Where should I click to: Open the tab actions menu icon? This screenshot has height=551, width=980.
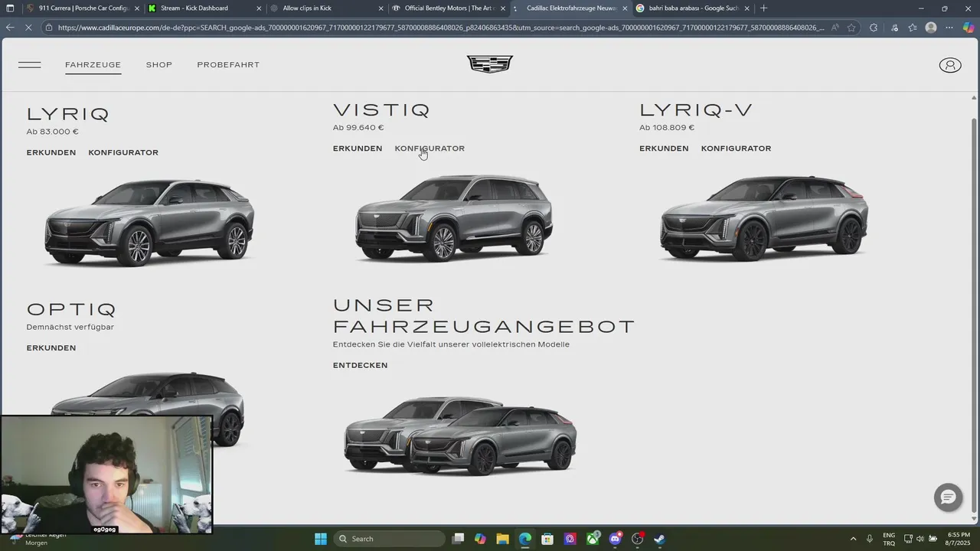10,8
